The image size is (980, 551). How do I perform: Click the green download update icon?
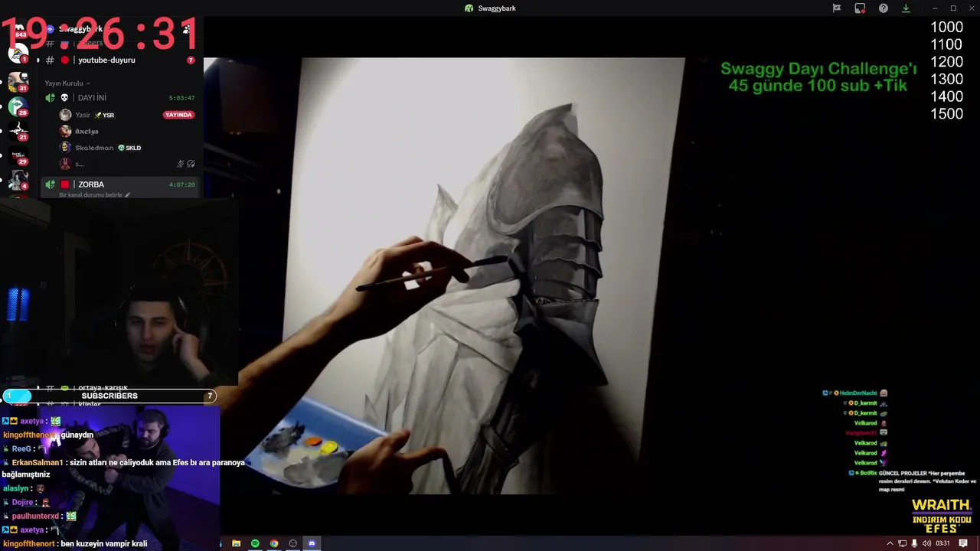pyautogui.click(x=906, y=8)
